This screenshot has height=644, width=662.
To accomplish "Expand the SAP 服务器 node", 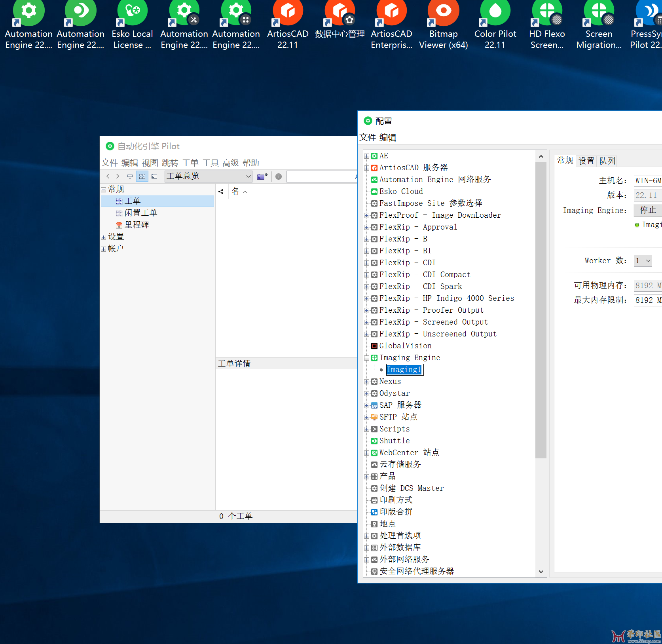I will (367, 406).
